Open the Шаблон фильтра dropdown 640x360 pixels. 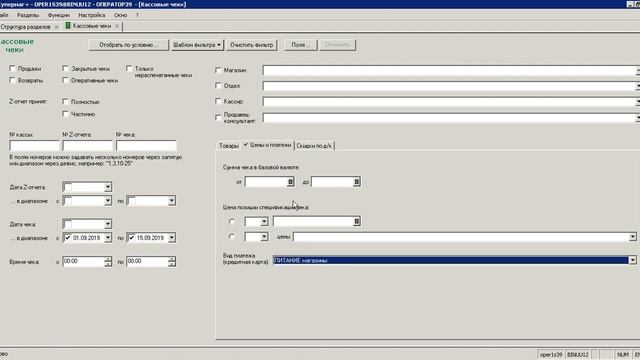[x=198, y=45]
